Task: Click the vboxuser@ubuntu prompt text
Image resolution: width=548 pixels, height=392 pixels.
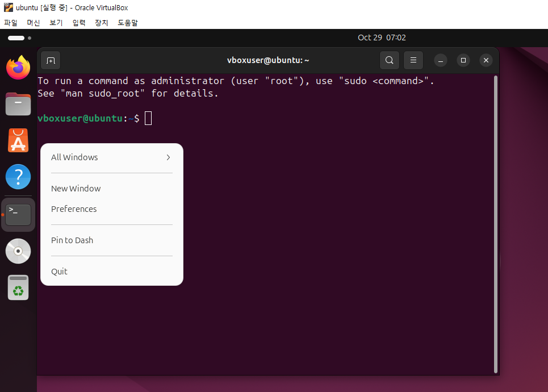Action: 80,118
